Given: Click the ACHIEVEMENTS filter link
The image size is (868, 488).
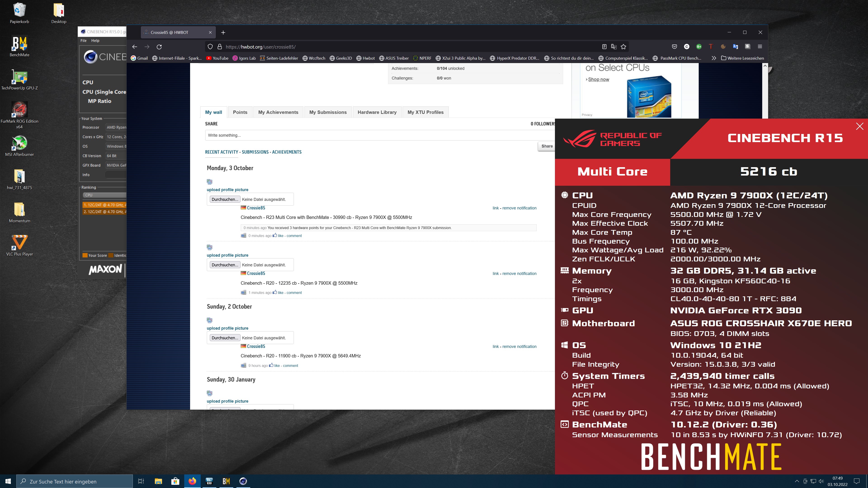Looking at the screenshot, I should (x=287, y=152).
